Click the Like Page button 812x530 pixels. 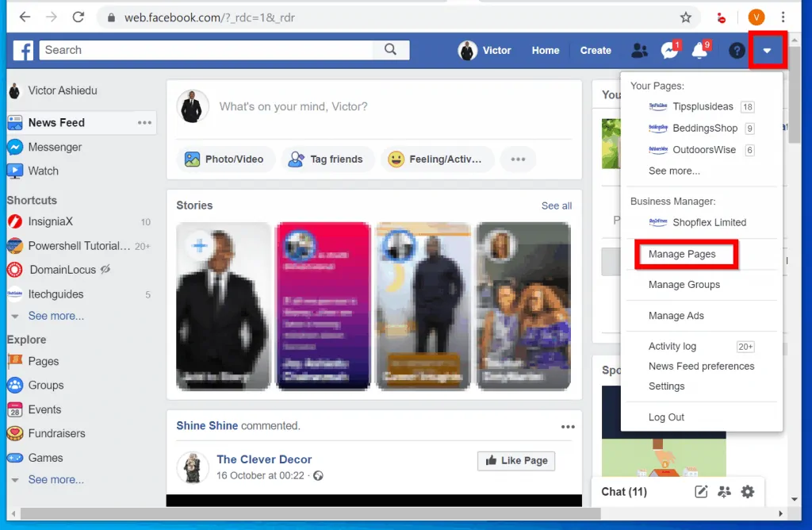point(516,461)
